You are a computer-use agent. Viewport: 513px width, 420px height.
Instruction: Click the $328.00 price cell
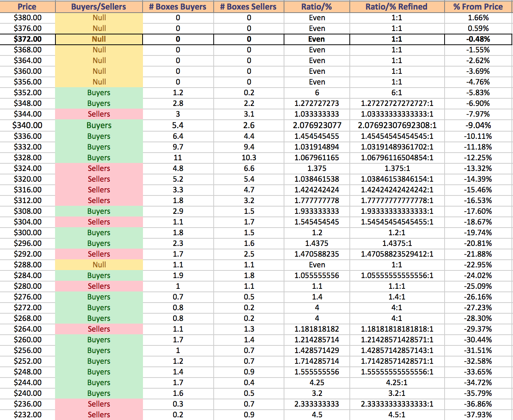click(28, 158)
